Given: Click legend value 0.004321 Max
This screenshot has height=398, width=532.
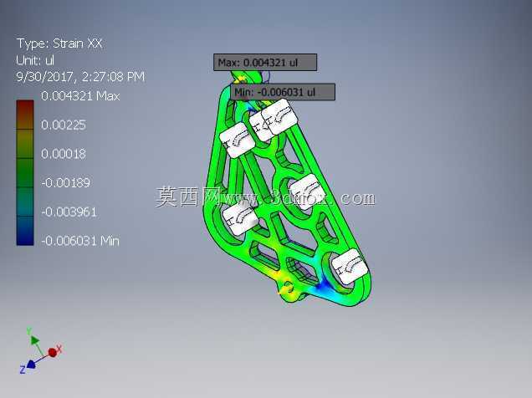Looking at the screenshot, I should 80,96.
